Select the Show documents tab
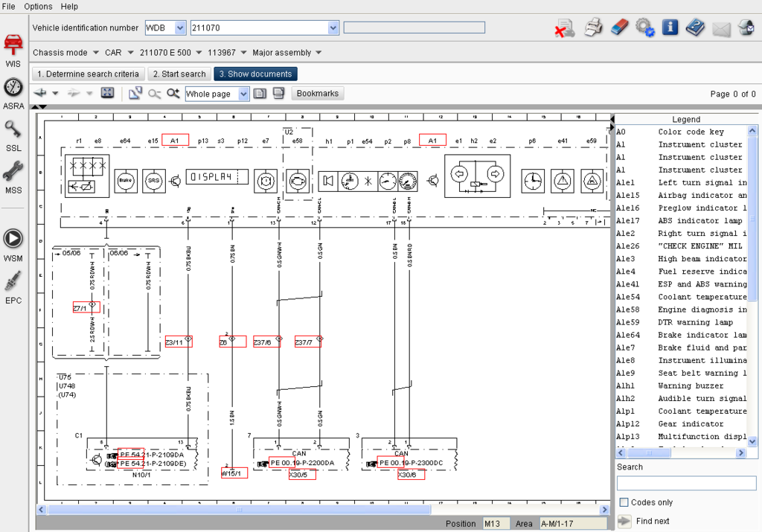The width and height of the screenshot is (762, 532). pyautogui.click(x=255, y=74)
